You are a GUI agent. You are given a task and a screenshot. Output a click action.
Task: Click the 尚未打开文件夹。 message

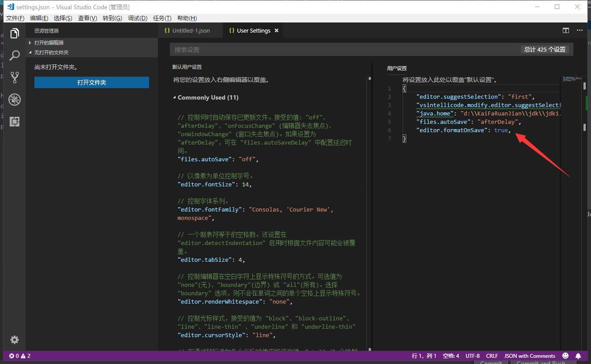point(56,67)
